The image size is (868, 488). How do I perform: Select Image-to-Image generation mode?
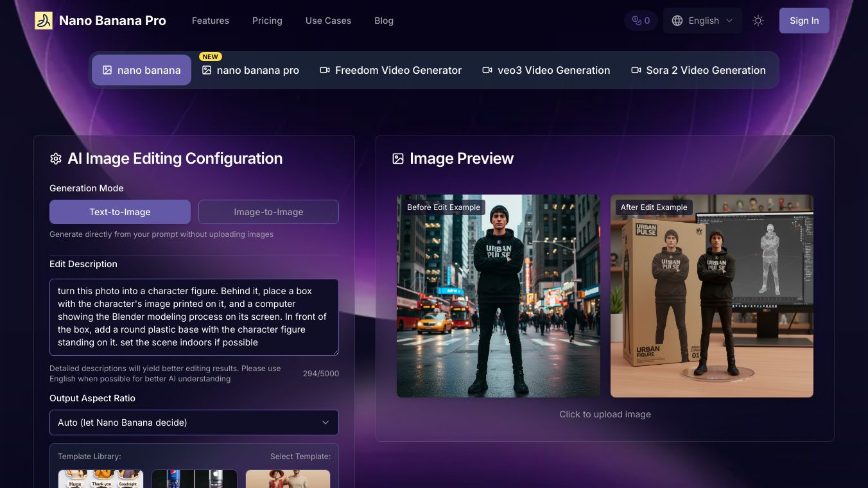[268, 212]
